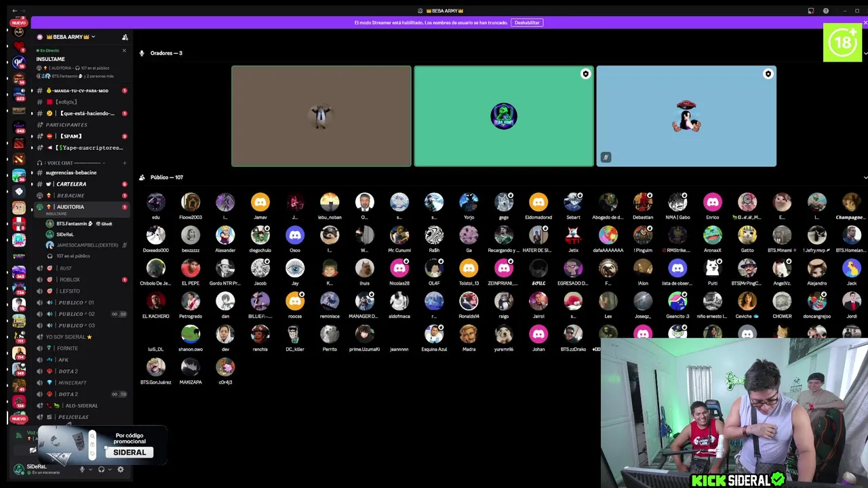Join the PUBLICO 01 voice channel
Screen dimensions: 868x488
(x=81, y=302)
